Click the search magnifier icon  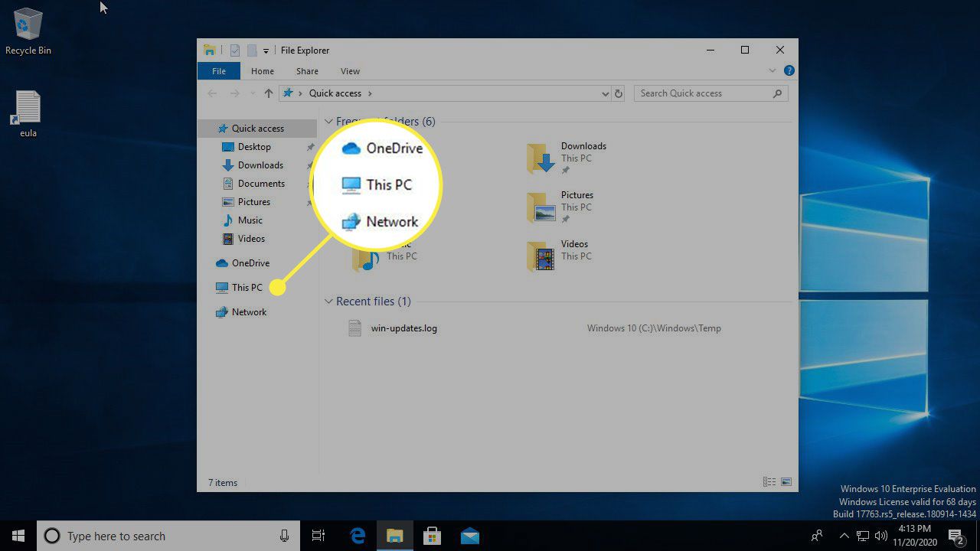[x=778, y=93]
